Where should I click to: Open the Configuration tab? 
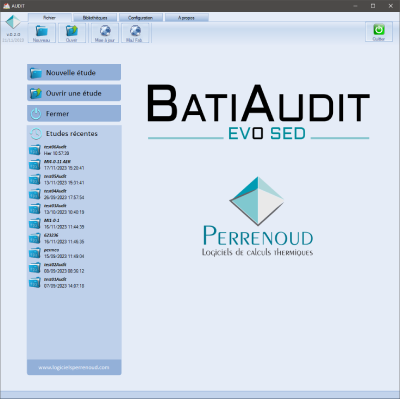[x=141, y=18]
